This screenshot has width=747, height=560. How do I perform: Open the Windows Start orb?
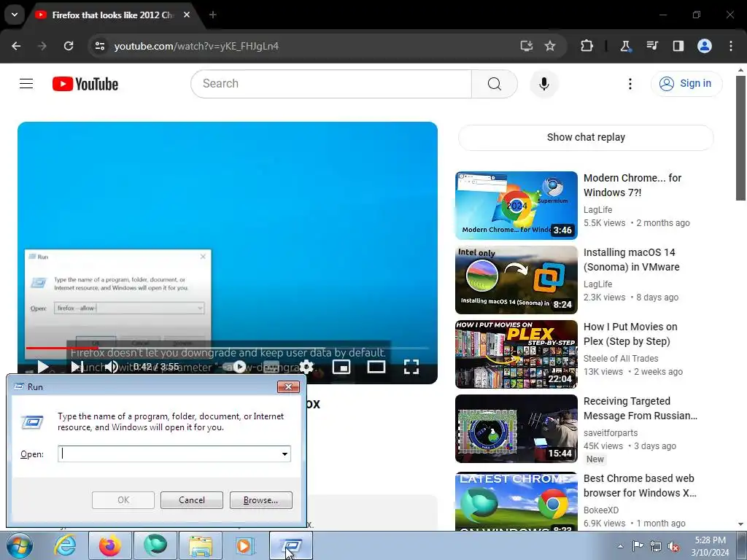pos(19,545)
